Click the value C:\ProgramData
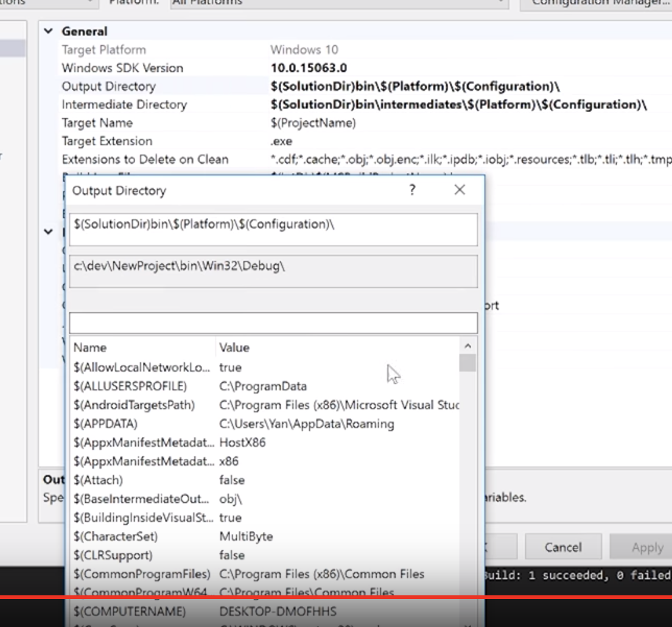672x627 pixels. coord(263,386)
